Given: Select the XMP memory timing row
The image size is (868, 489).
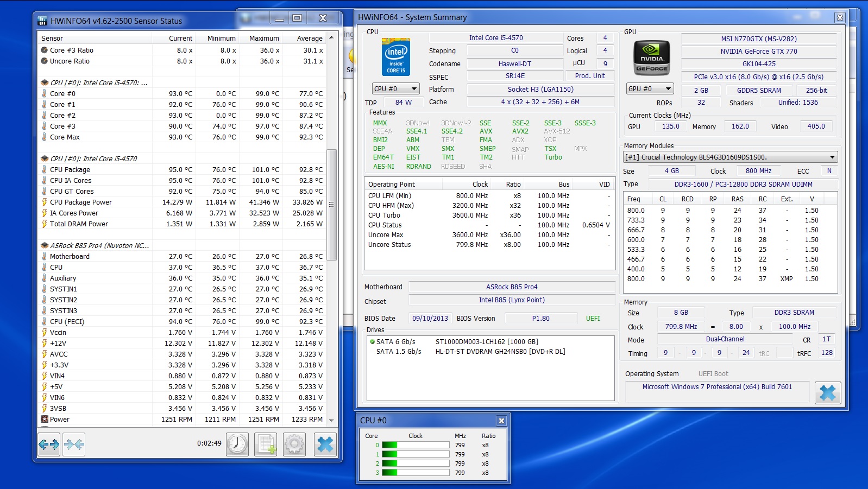Looking at the screenshot, I should point(730,279).
